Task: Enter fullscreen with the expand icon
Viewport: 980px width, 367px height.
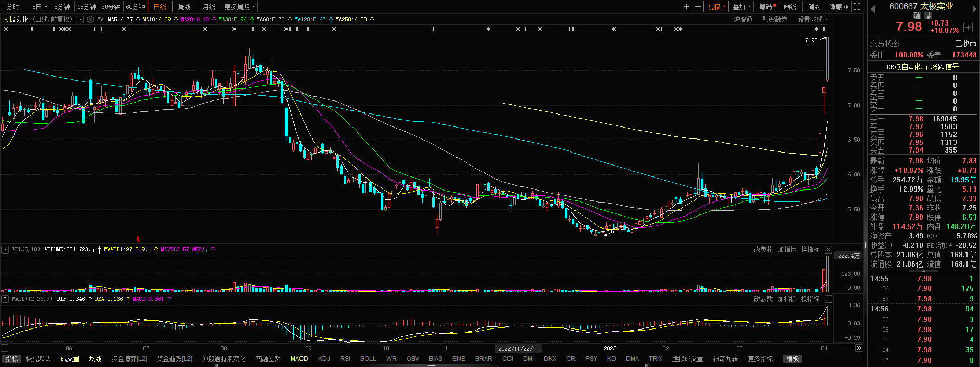Action: click(857, 7)
